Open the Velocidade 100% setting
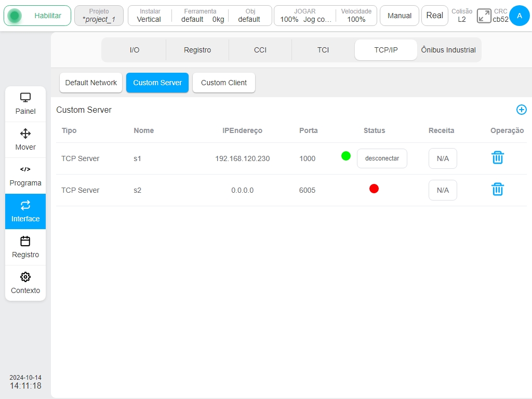The width and height of the screenshot is (532, 399). [x=356, y=16]
